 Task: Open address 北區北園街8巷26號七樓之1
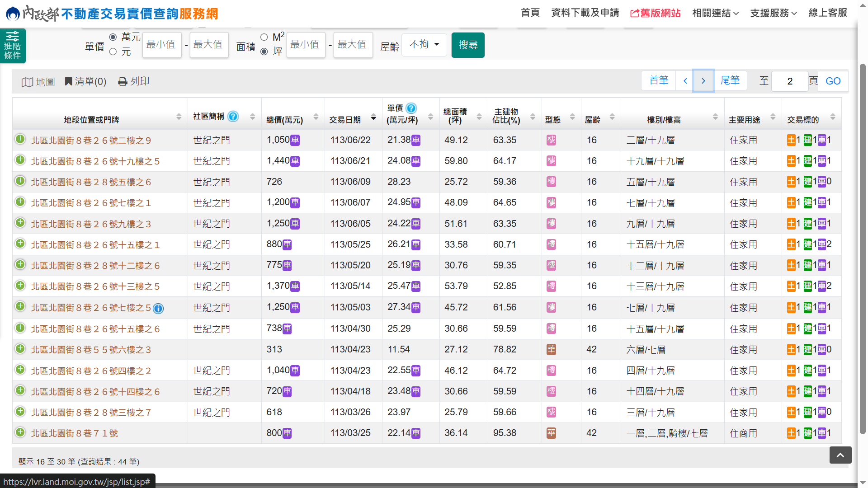coord(90,203)
